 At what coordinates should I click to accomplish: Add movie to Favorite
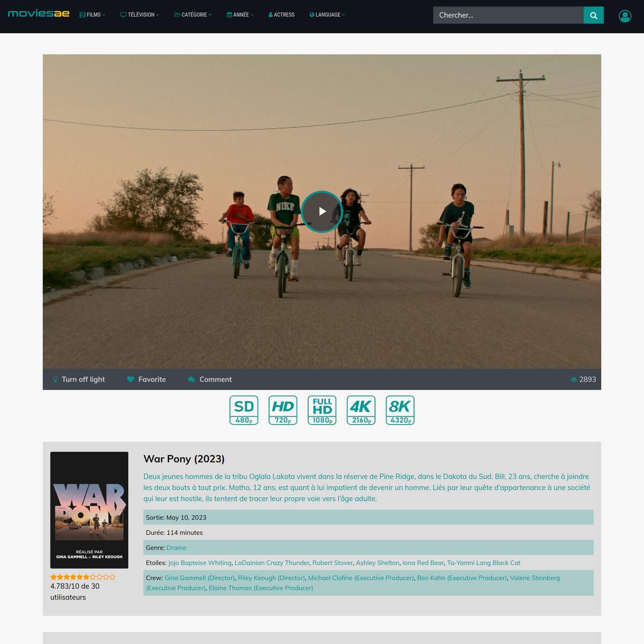pos(147,379)
